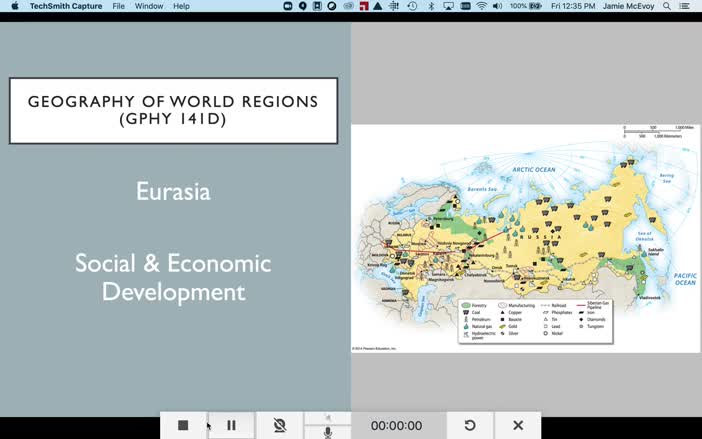The image size is (702, 439).
Task: Click the Eurasia heading on the slide
Action: [173, 192]
